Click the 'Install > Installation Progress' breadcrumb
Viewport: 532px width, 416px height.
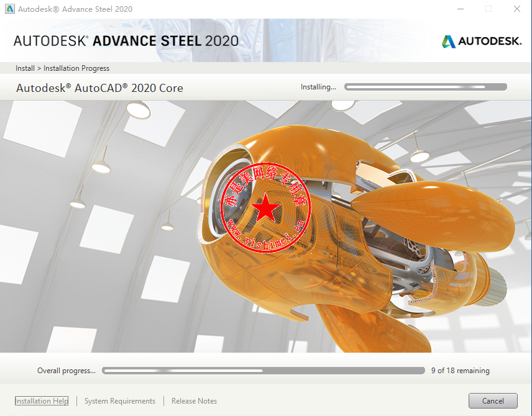(62, 68)
